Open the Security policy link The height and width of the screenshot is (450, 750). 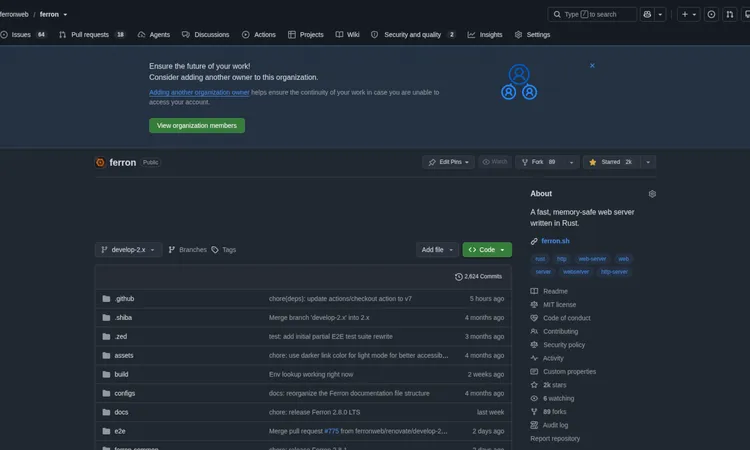[557, 345]
